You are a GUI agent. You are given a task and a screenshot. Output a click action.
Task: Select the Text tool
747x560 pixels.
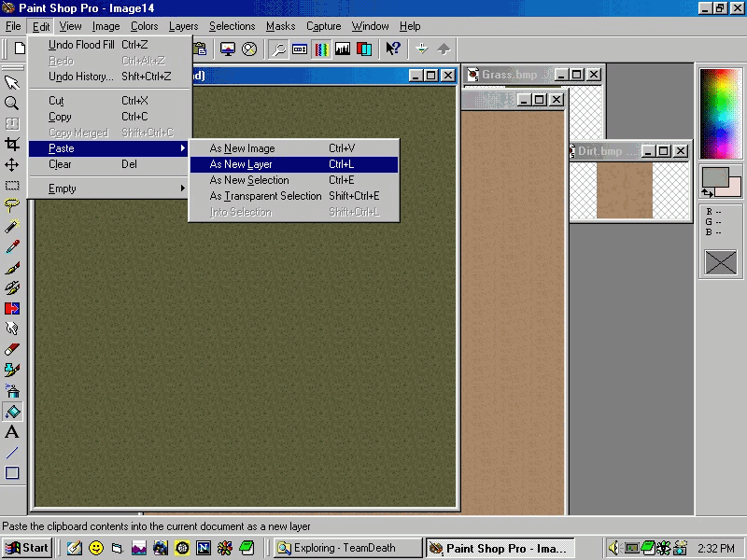[x=12, y=432]
